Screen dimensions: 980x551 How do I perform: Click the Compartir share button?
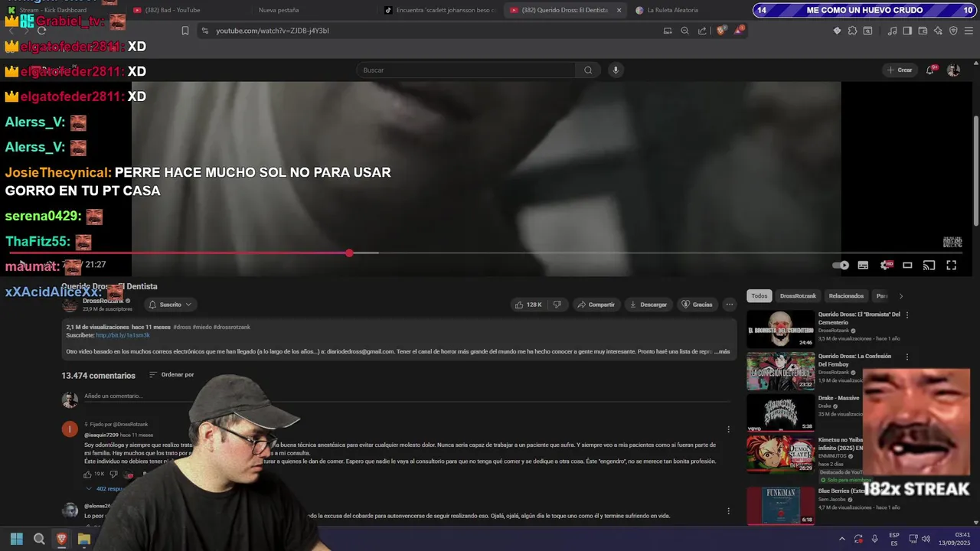[596, 305]
